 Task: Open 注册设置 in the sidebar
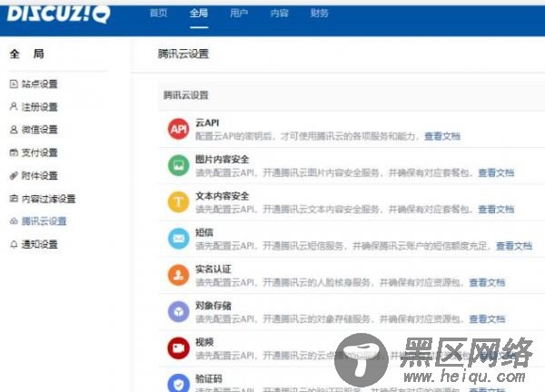pos(40,107)
